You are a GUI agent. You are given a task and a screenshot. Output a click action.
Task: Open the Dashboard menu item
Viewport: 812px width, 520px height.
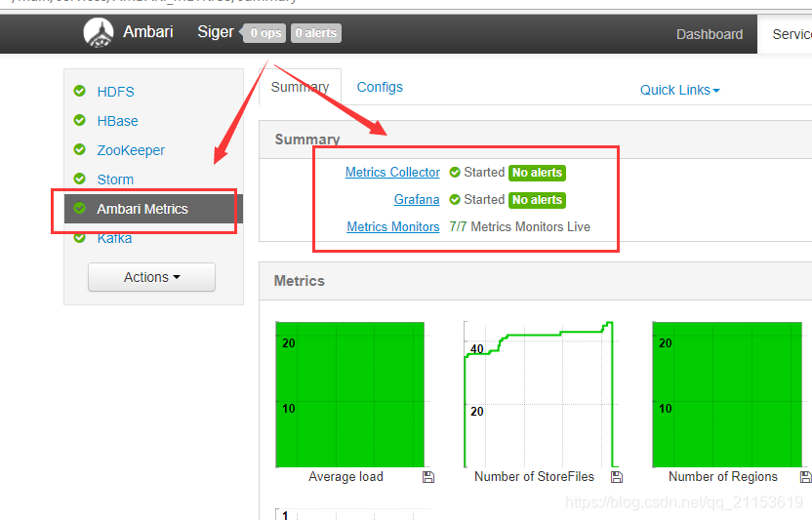710,34
